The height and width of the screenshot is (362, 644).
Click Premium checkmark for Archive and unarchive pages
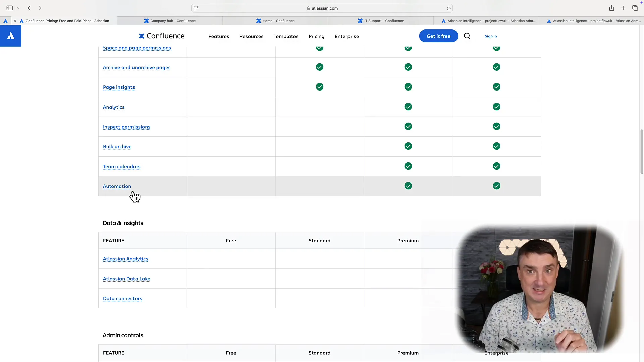408,67
